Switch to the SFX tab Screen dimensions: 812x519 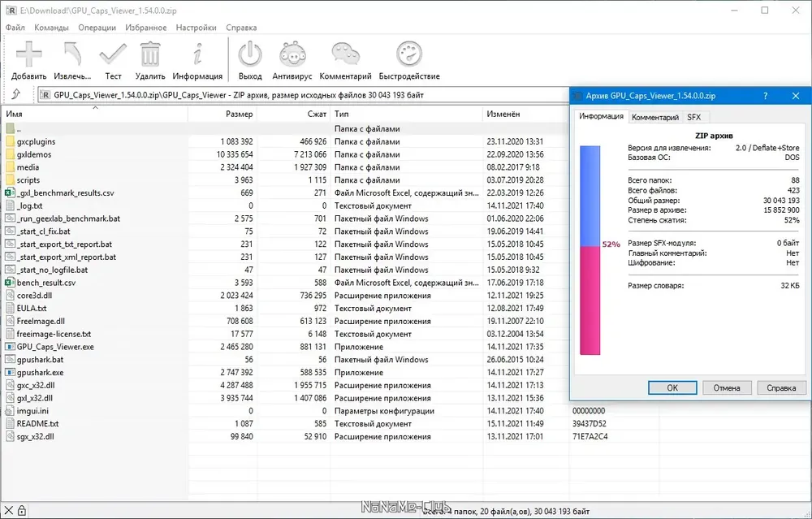694,118
